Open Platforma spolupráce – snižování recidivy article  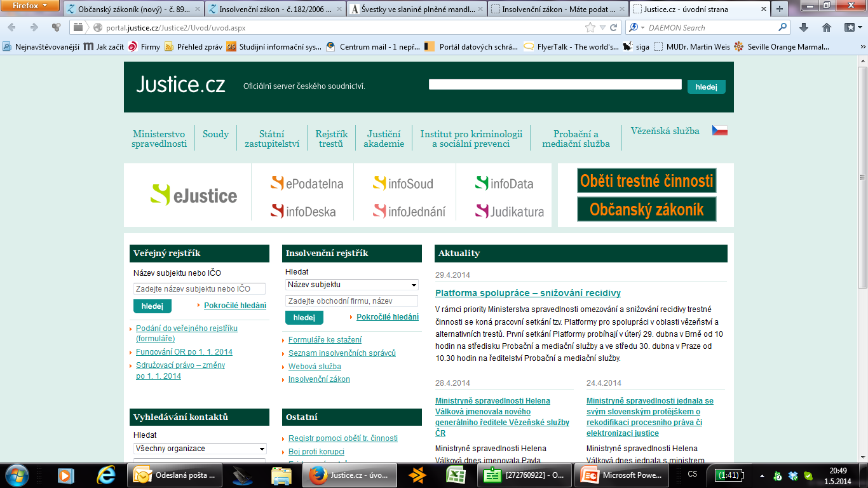[528, 293]
